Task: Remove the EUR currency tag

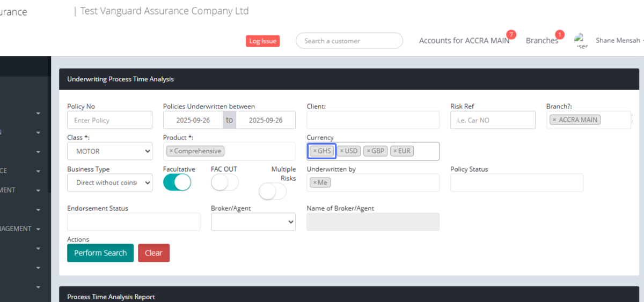Action: pyautogui.click(x=396, y=151)
